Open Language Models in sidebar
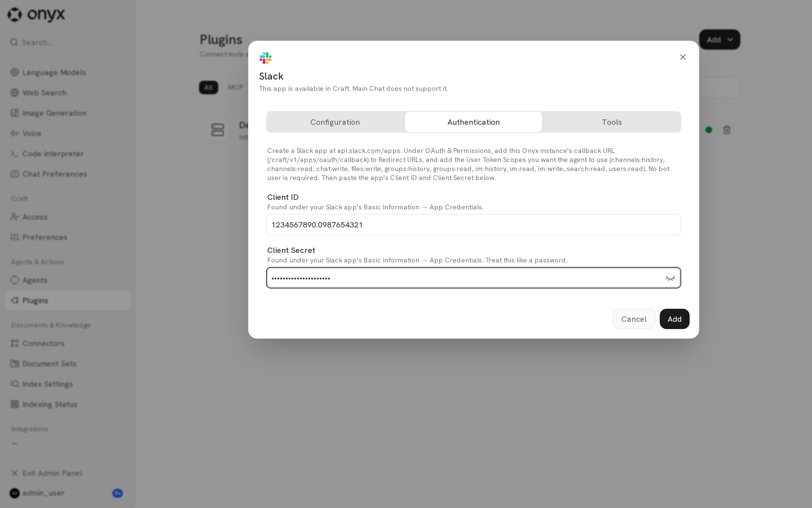 point(67,73)
